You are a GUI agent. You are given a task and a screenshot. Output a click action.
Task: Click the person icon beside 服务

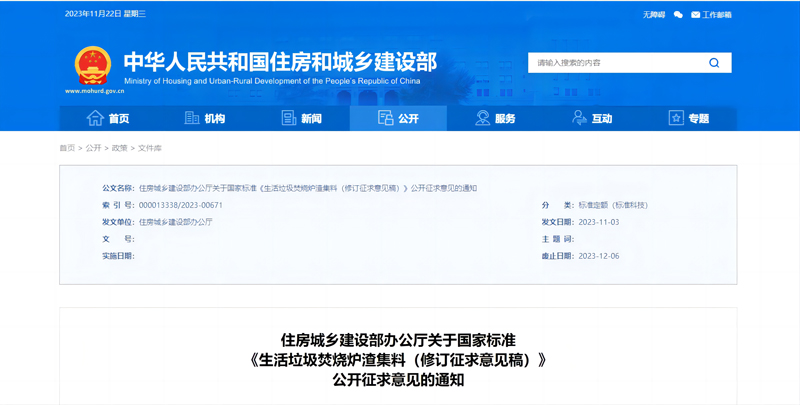point(482,118)
